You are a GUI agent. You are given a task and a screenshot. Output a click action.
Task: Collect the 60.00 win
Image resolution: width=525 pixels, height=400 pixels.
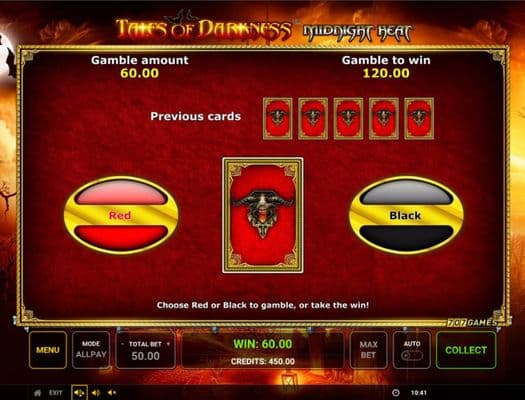466,350
